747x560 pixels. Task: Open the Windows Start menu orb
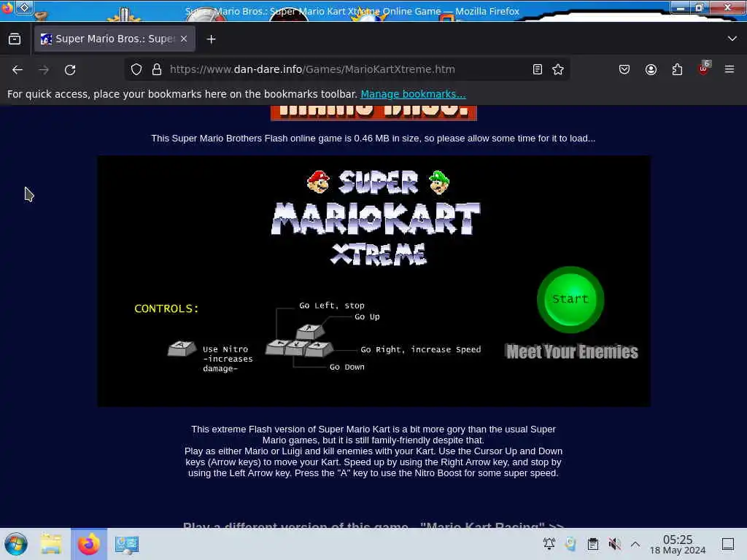click(x=16, y=544)
